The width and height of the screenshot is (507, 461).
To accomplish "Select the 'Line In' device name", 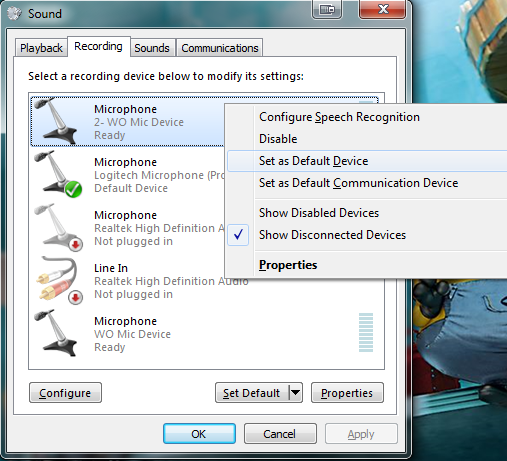I will click(111, 268).
